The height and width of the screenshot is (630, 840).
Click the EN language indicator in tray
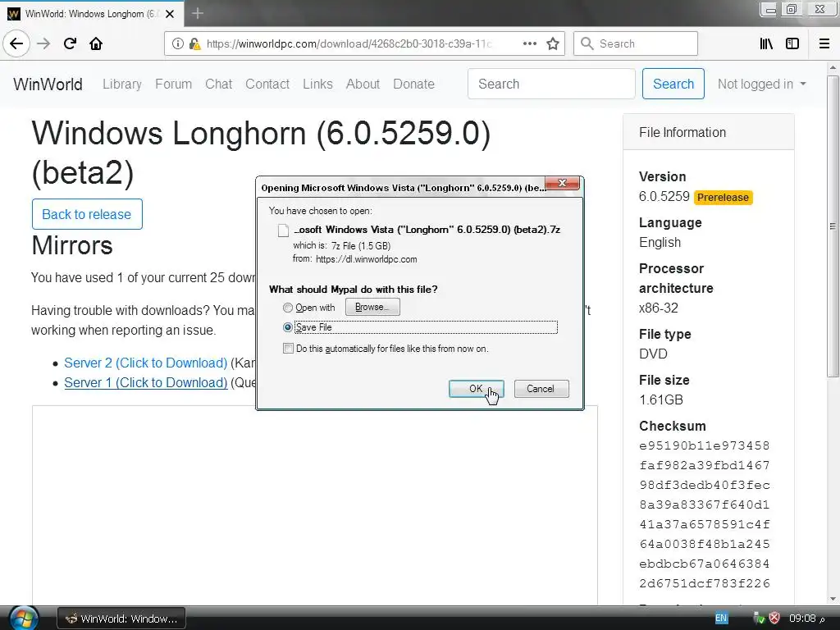coord(721,619)
